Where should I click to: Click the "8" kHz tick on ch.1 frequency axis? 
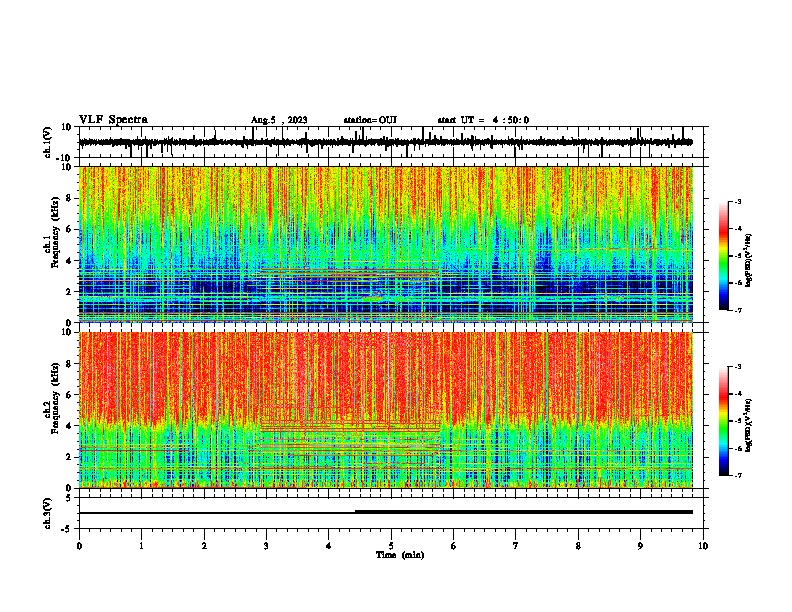69,198
